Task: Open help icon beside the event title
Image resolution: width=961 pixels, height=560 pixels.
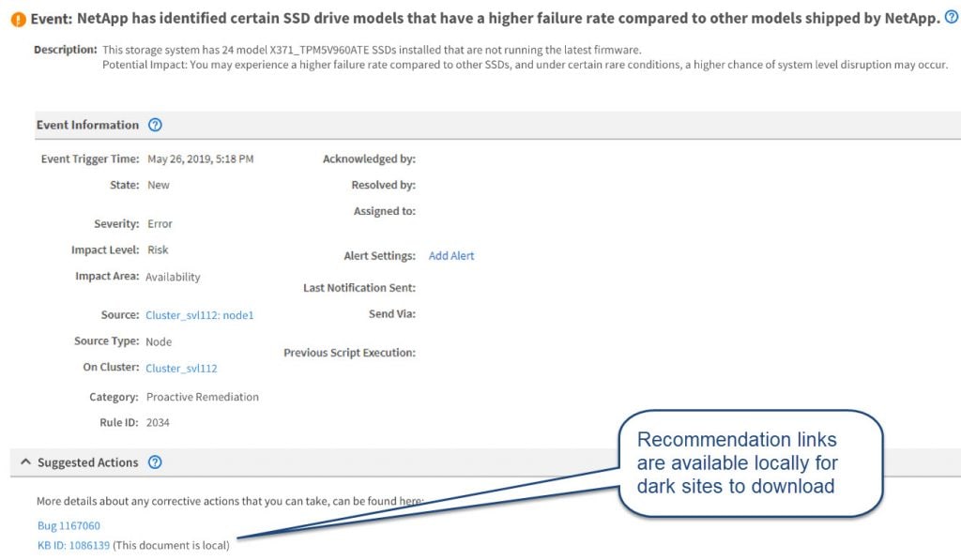Action: click(952, 18)
